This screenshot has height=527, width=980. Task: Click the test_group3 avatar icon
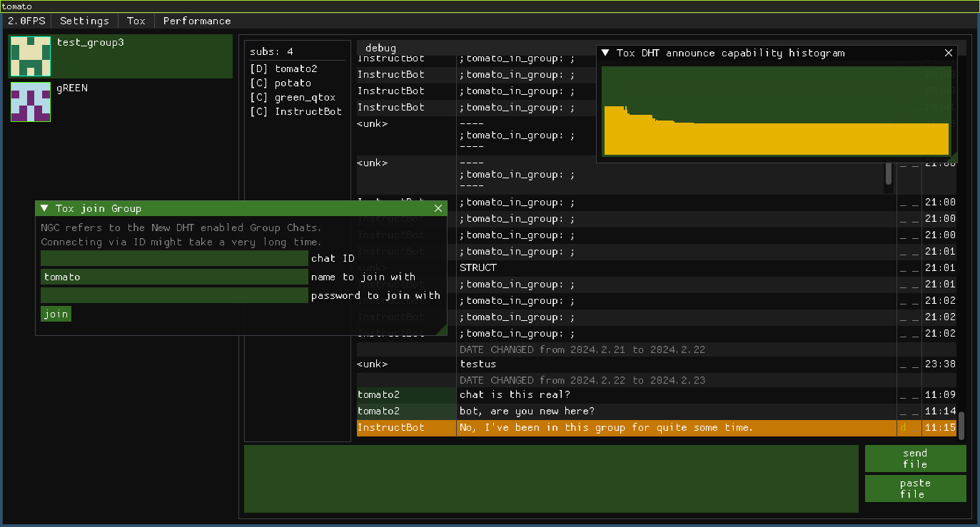31,56
